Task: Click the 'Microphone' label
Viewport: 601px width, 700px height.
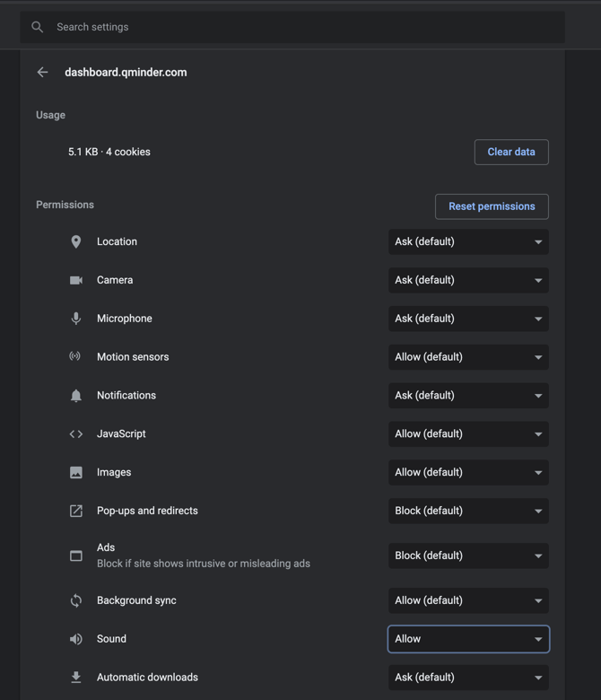Action: pos(125,319)
